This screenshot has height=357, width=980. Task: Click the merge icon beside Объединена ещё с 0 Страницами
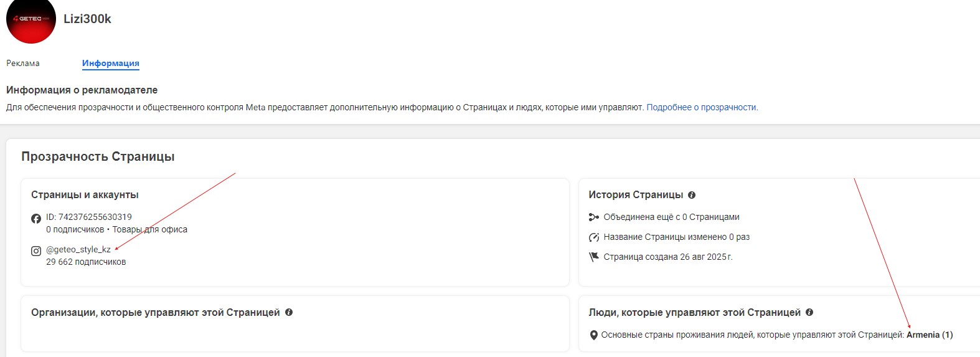[594, 217]
